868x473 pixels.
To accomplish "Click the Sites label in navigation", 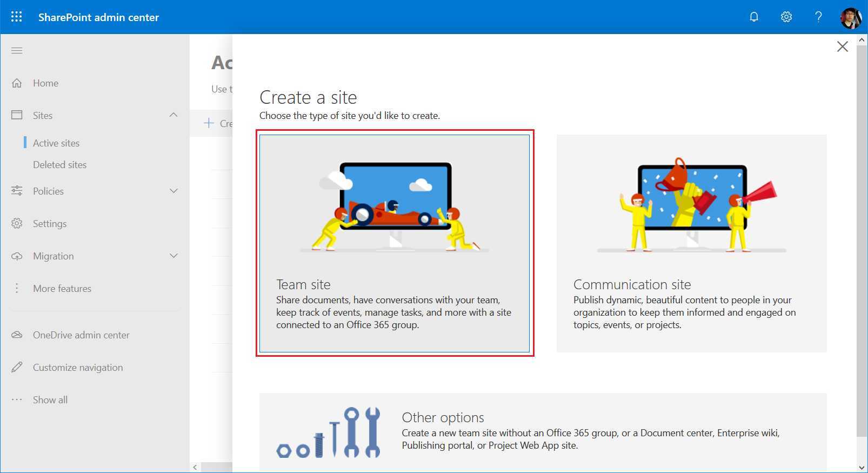I will pos(43,116).
